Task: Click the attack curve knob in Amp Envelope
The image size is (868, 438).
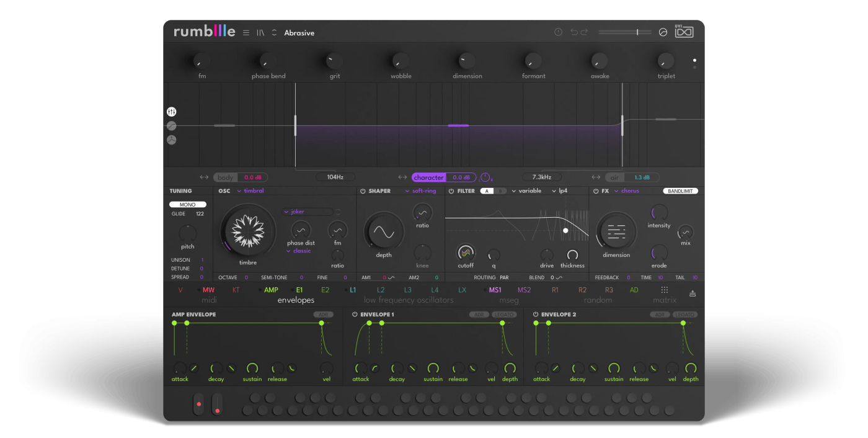Action: point(194,368)
